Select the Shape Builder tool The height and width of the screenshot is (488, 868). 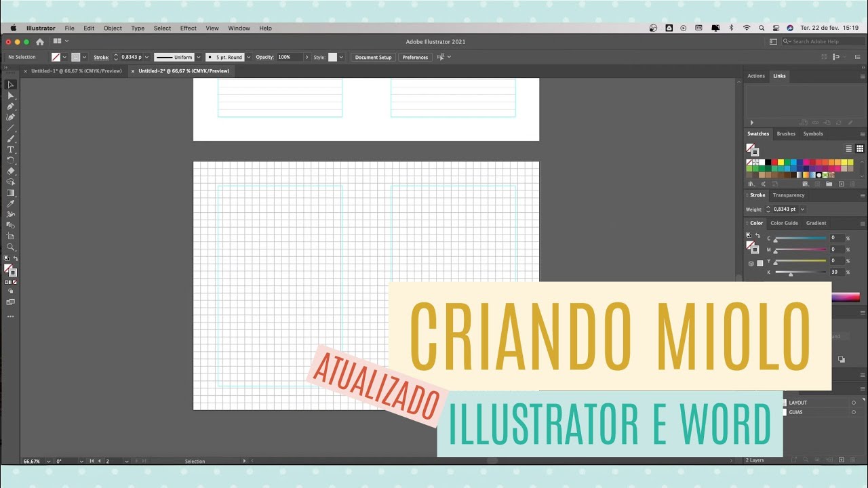click(11, 182)
